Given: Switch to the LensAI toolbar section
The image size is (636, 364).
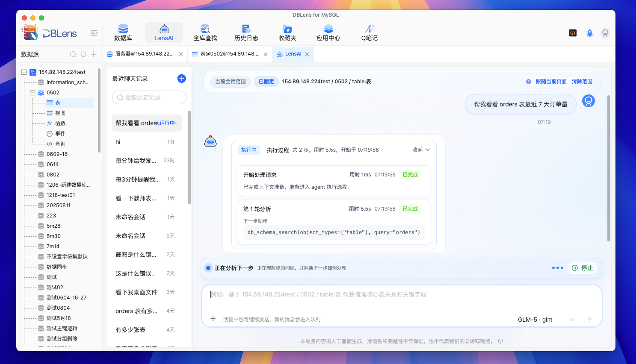Looking at the screenshot, I should point(164,32).
